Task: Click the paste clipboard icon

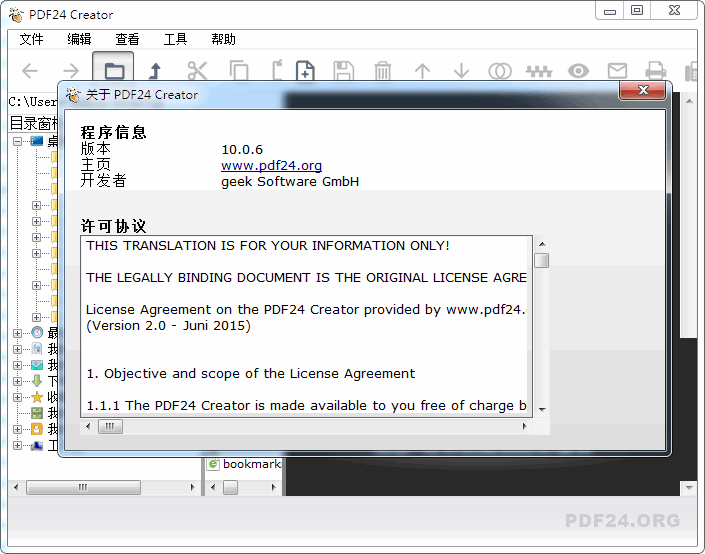Action: 277,70
